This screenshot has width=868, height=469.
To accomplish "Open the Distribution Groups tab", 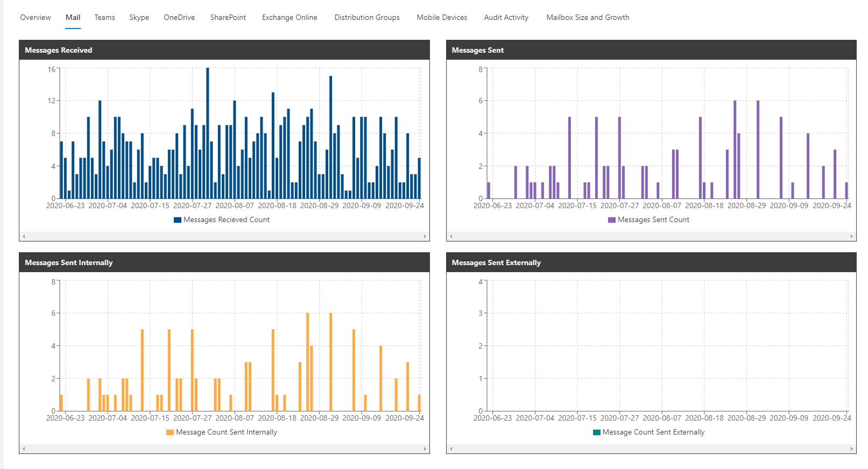I will (367, 17).
